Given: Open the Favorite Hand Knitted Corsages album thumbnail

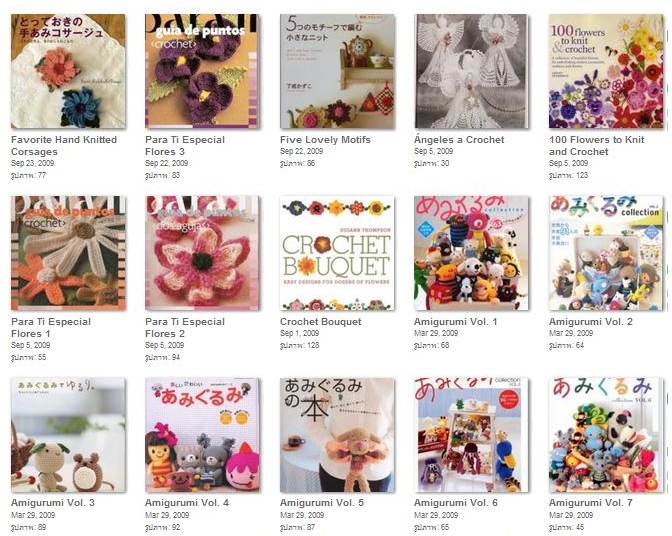Looking at the screenshot, I should click(x=68, y=71).
